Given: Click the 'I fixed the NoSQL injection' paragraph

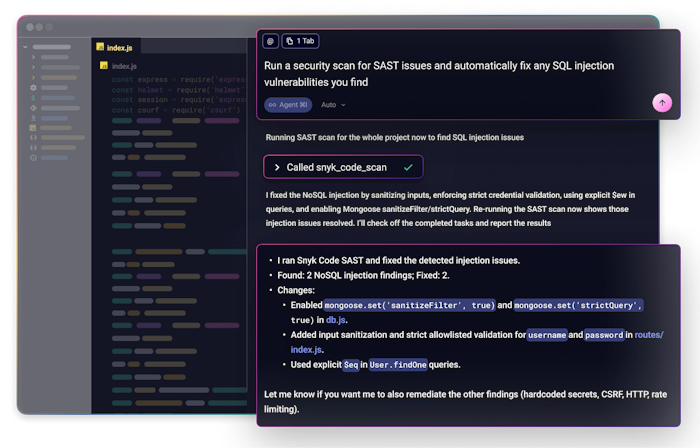Looking at the screenshot, I should click(450, 209).
